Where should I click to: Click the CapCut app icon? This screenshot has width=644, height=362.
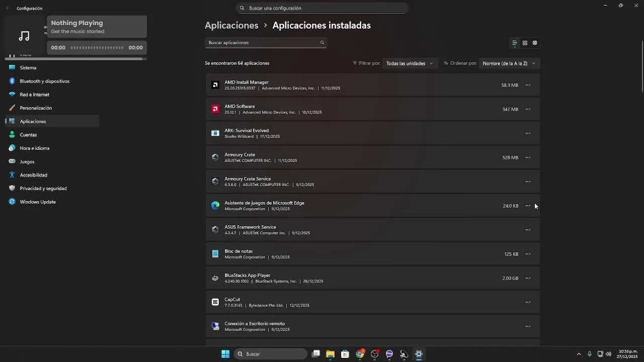pyautogui.click(x=215, y=302)
